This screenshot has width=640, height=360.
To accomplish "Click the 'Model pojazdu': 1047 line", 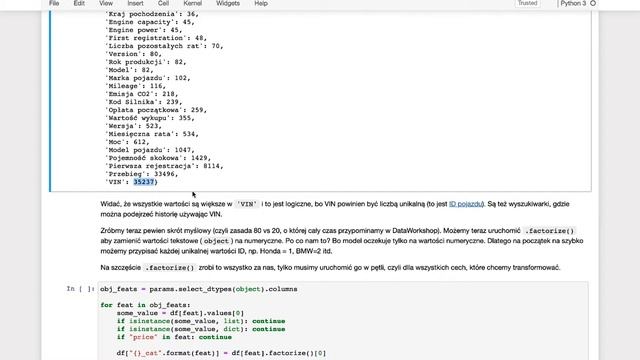I will 150,150.
